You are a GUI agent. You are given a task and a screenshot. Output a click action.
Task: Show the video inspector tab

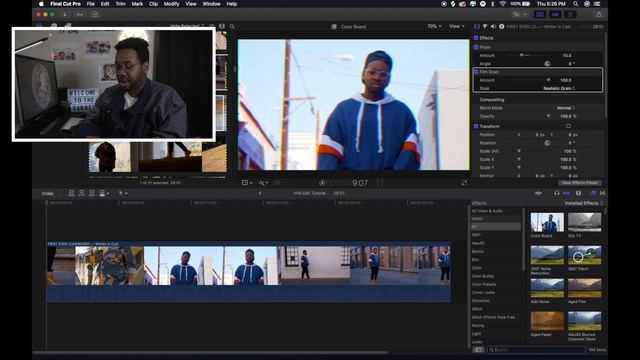477,27
